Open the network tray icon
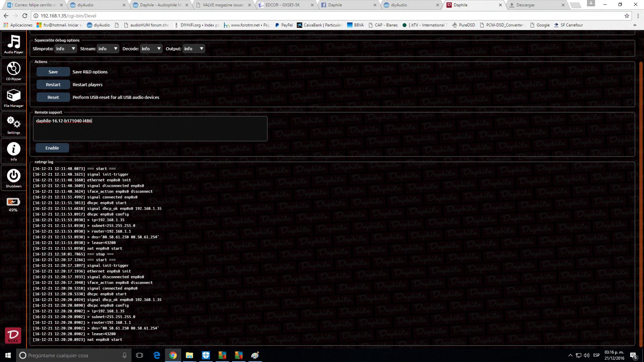Image resolution: width=644 pixels, height=362 pixels. pos(579,355)
